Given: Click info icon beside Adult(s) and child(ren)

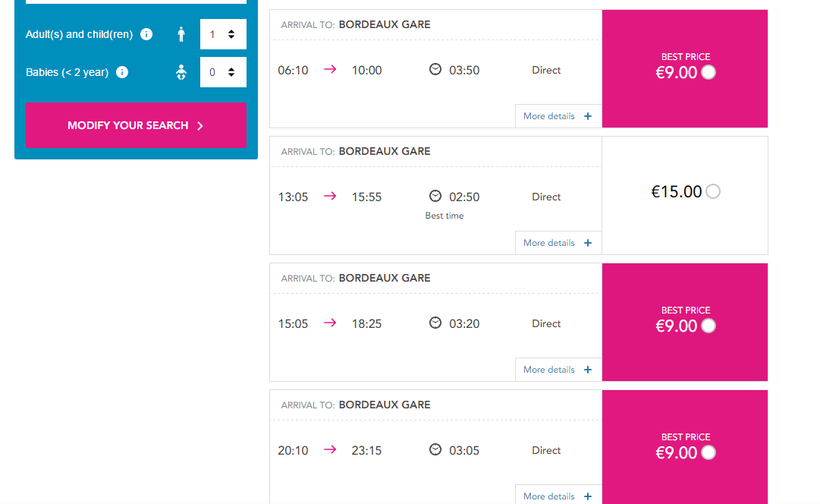Looking at the screenshot, I should point(147,34).
